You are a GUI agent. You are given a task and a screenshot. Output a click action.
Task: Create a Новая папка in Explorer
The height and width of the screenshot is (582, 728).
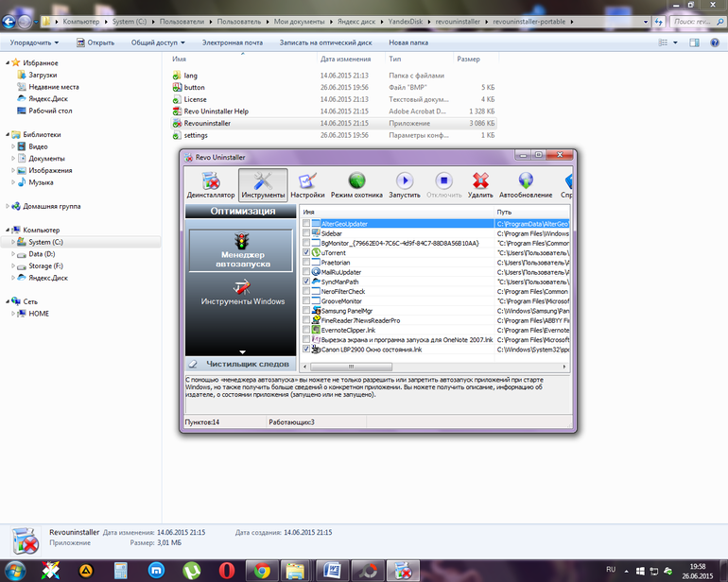tap(408, 43)
